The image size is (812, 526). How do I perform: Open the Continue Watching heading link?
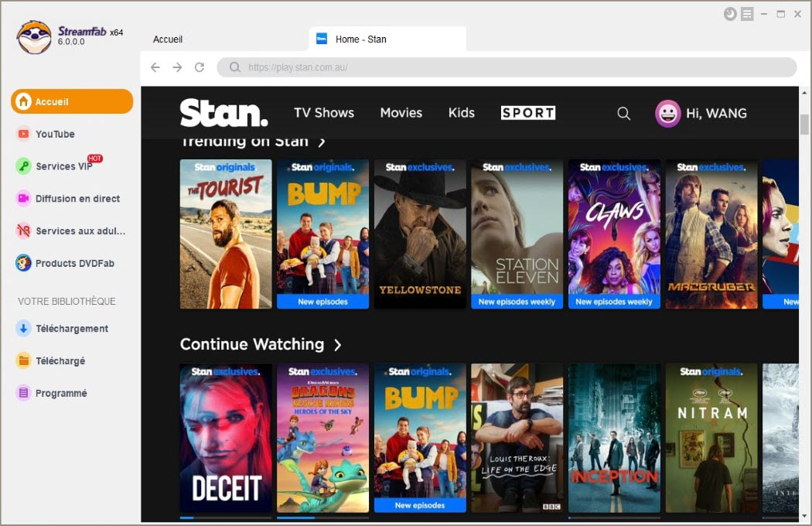(252, 344)
